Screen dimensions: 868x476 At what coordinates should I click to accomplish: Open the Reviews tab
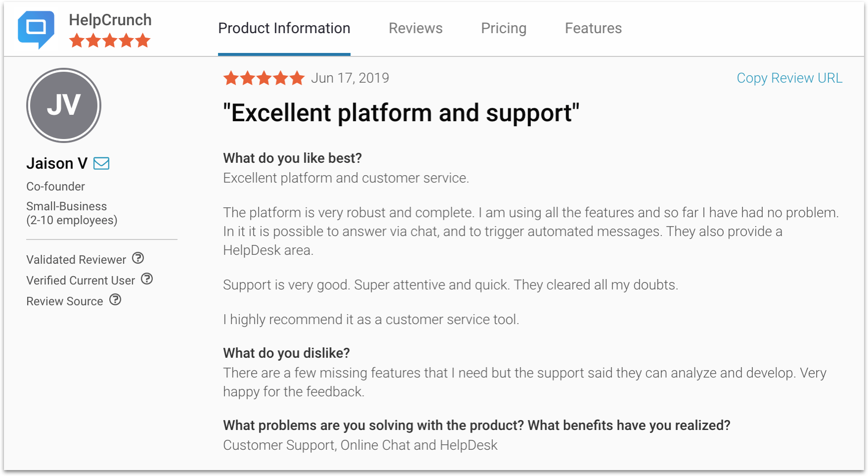coord(416,28)
